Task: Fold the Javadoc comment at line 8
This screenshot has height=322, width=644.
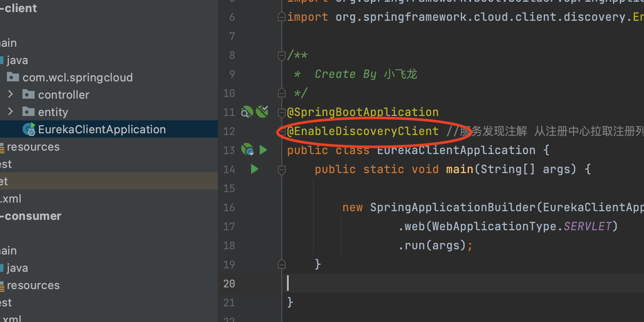Action: (x=282, y=55)
